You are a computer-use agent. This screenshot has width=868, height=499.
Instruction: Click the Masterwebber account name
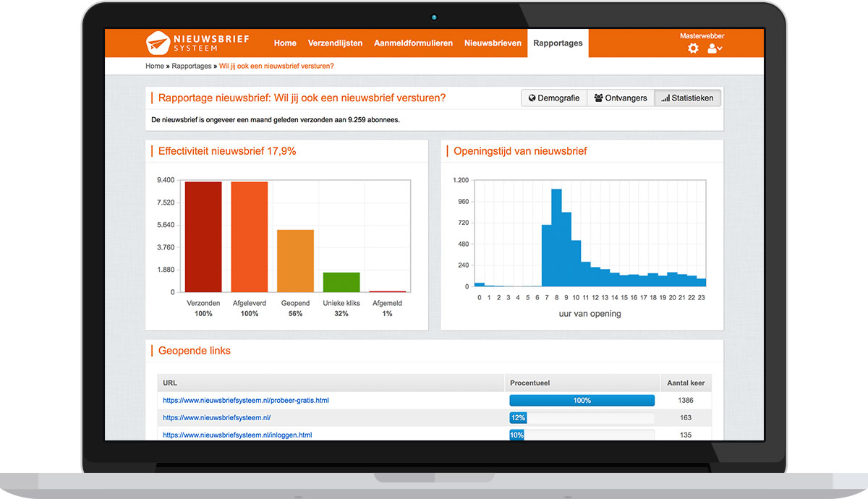702,35
